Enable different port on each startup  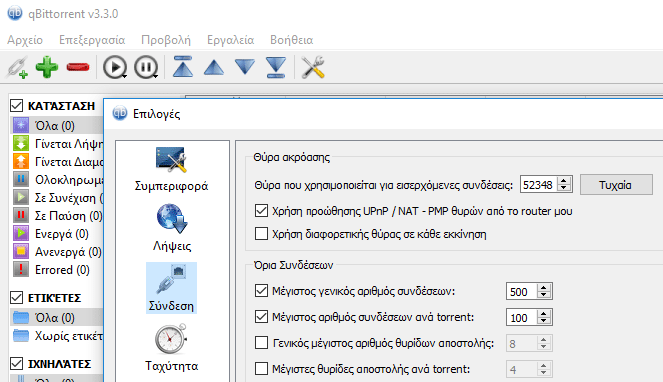[261, 234]
